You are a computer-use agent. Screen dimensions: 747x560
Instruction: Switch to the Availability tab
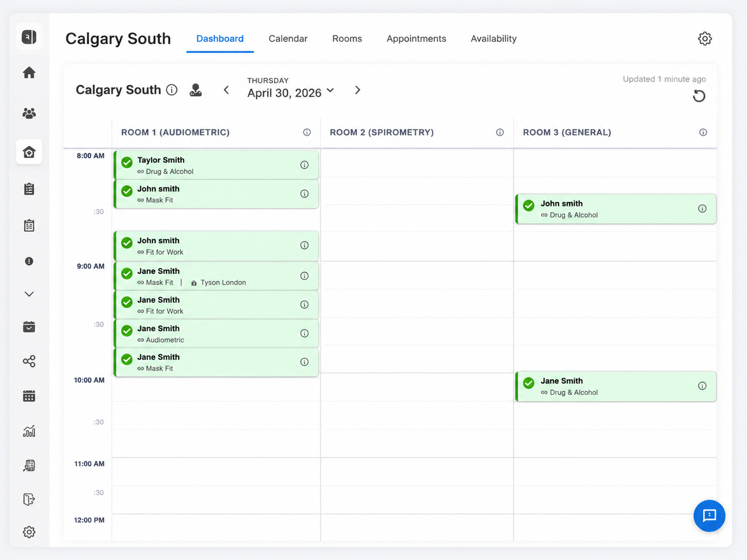click(x=494, y=39)
